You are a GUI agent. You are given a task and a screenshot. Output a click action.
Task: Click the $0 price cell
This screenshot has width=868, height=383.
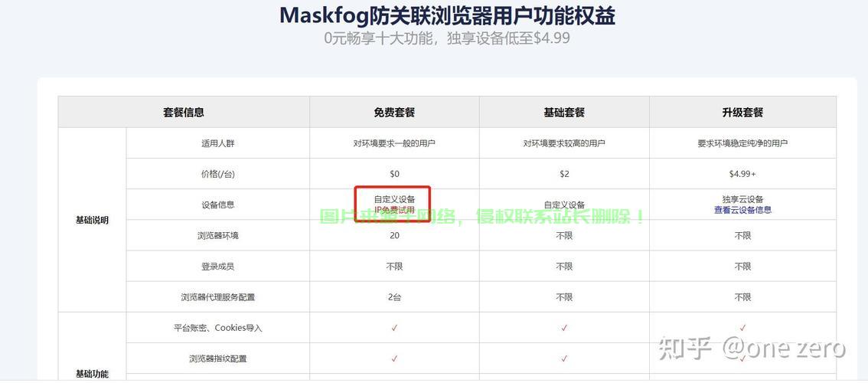click(x=394, y=174)
